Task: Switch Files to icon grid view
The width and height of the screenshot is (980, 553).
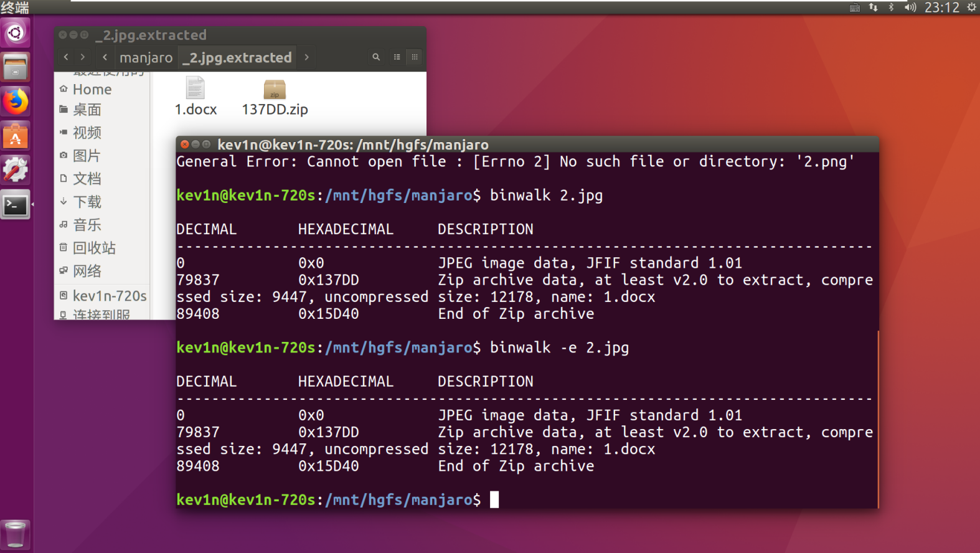Action: tap(415, 57)
